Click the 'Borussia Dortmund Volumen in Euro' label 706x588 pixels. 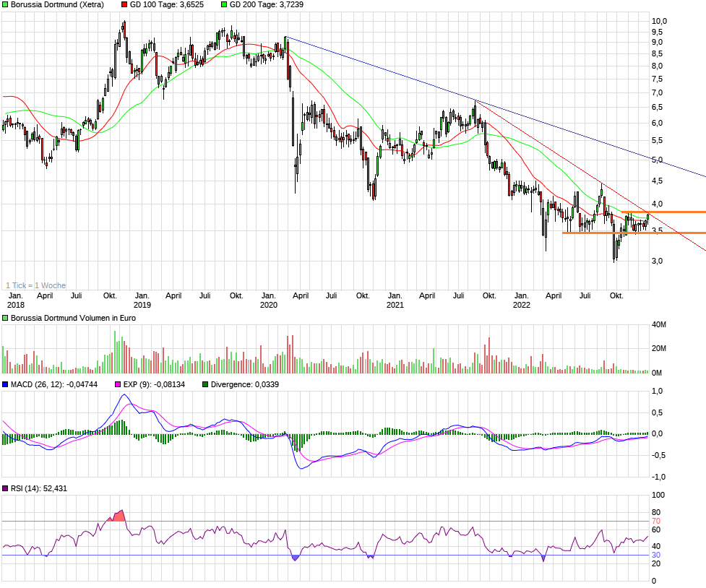(73, 318)
